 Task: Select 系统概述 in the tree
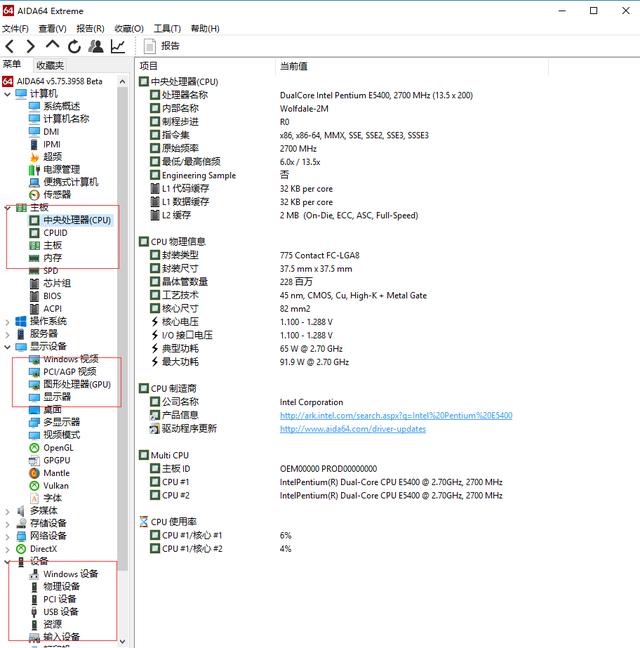[x=62, y=107]
